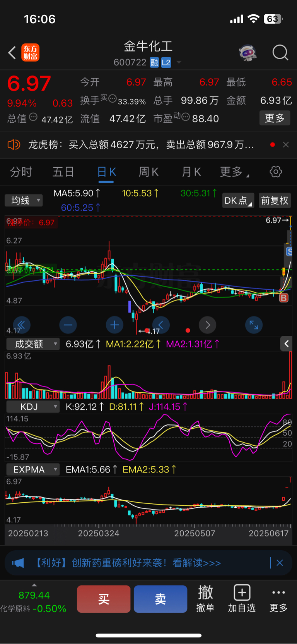The height and width of the screenshot is (644, 297).
Task: Open the KDJ indicator dropdown
Action: pyautogui.click(x=33, y=407)
